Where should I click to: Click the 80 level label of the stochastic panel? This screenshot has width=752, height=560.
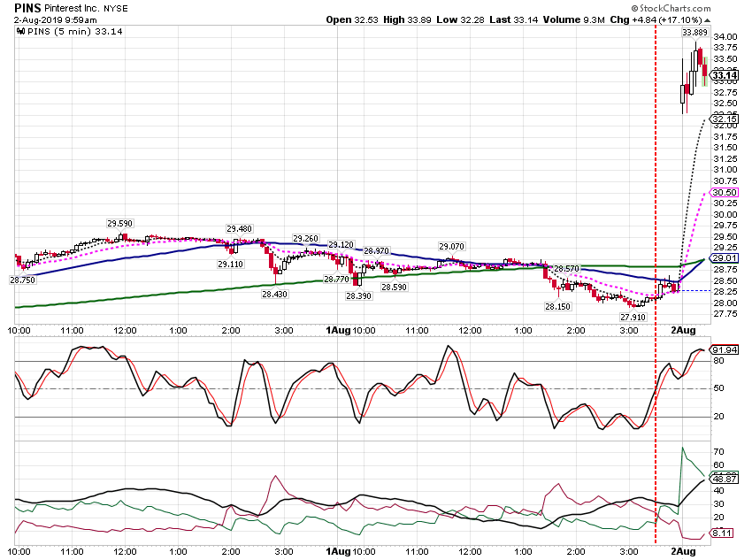718,361
